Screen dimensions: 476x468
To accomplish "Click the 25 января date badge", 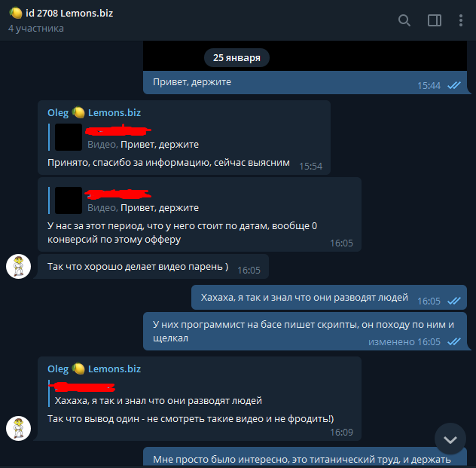I will (236, 58).
